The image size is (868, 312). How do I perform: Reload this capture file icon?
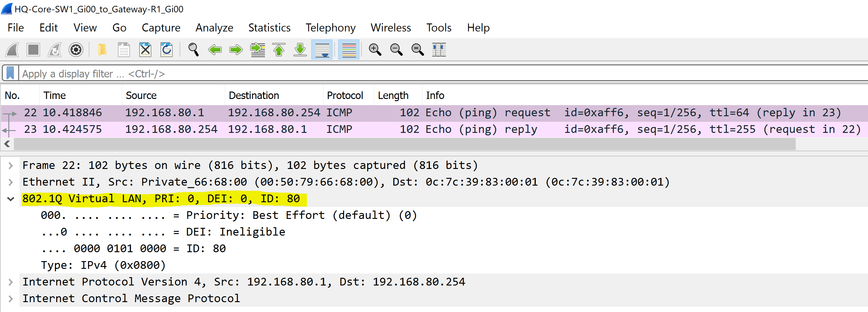[x=166, y=50]
